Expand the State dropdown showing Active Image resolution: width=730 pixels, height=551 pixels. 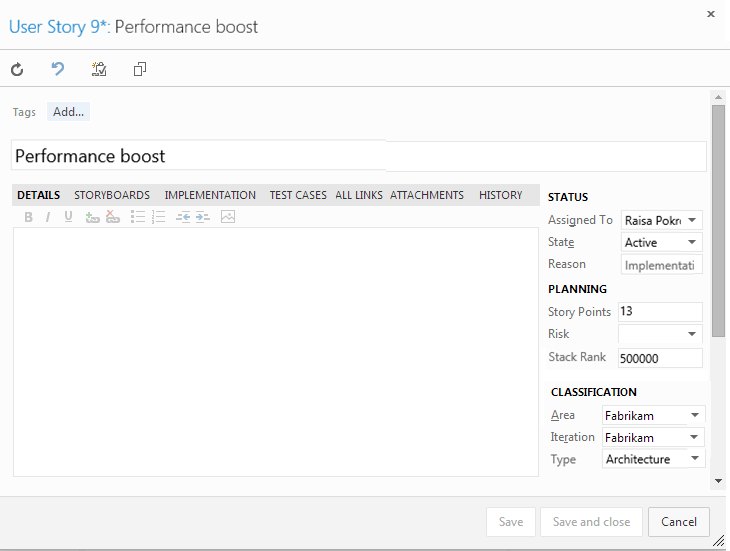click(692, 242)
